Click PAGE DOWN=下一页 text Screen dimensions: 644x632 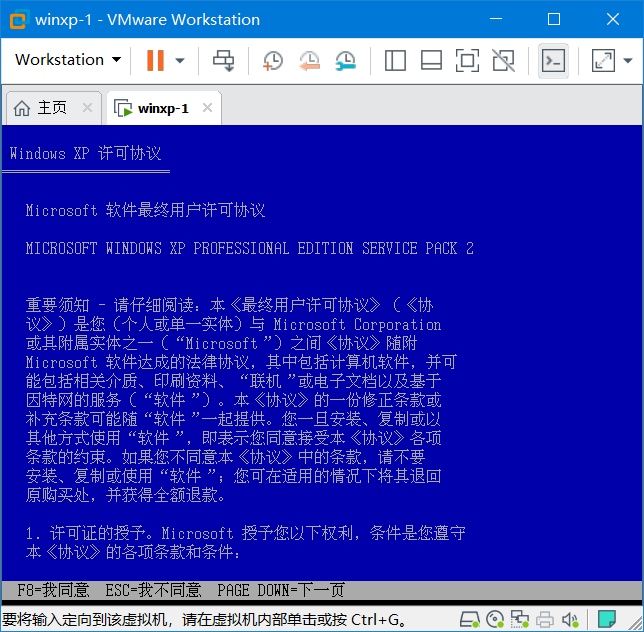(x=281, y=590)
